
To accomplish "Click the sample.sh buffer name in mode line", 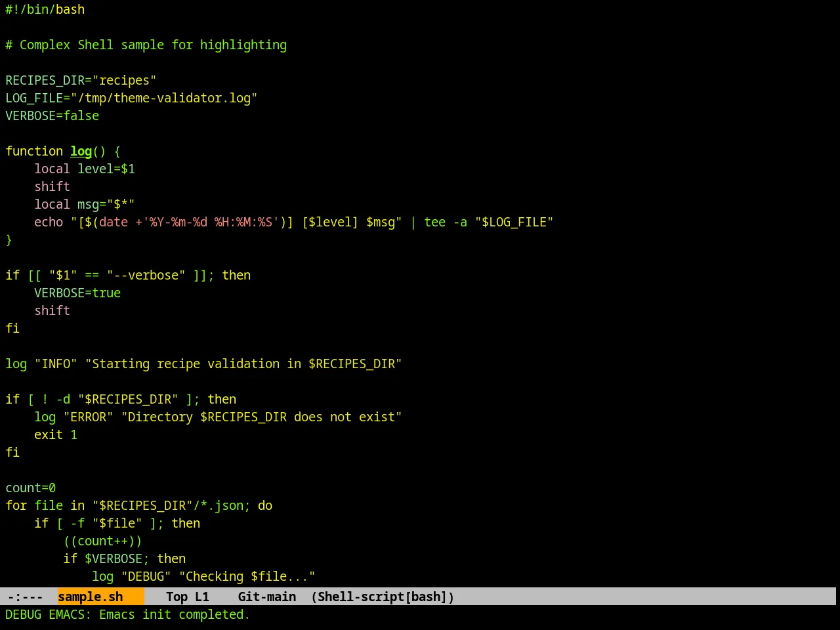I will coord(91,597).
